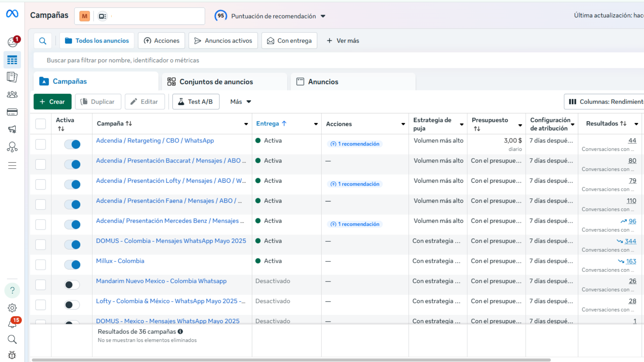Sort the Presupuesto column using arrows icon
Viewport: 644px width, 362px height.
coord(477,129)
